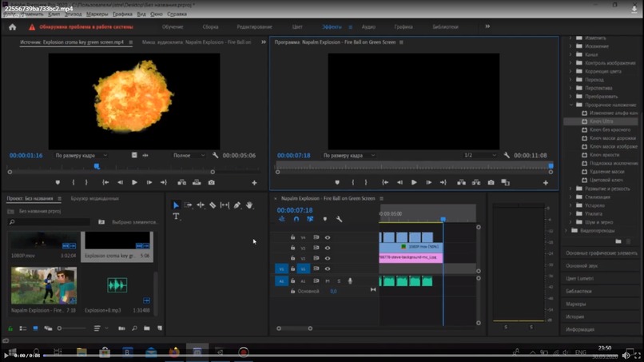Switch to 'Редактирование' workspace
Image resolution: width=644 pixels, height=362 pixels.
pos(254,27)
